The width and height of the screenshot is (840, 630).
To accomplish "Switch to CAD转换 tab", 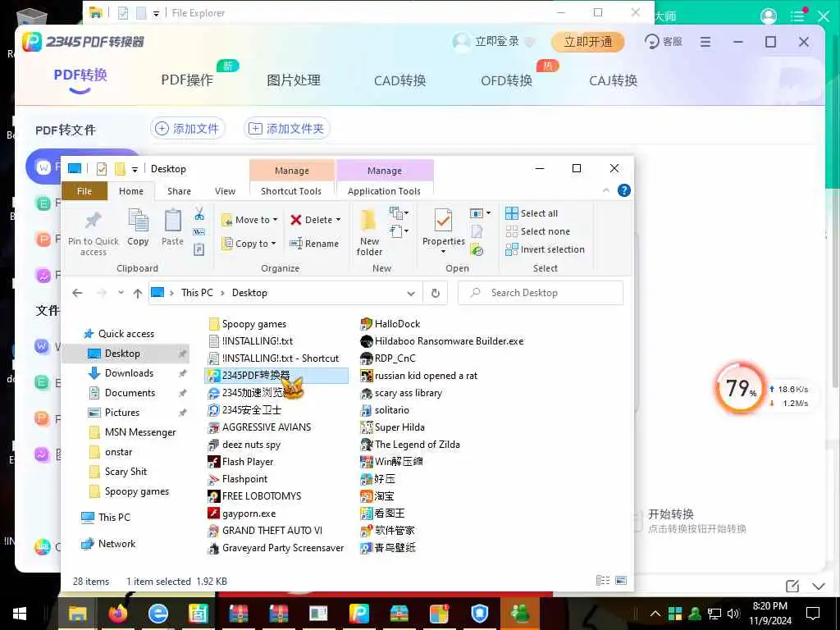I will pos(399,81).
